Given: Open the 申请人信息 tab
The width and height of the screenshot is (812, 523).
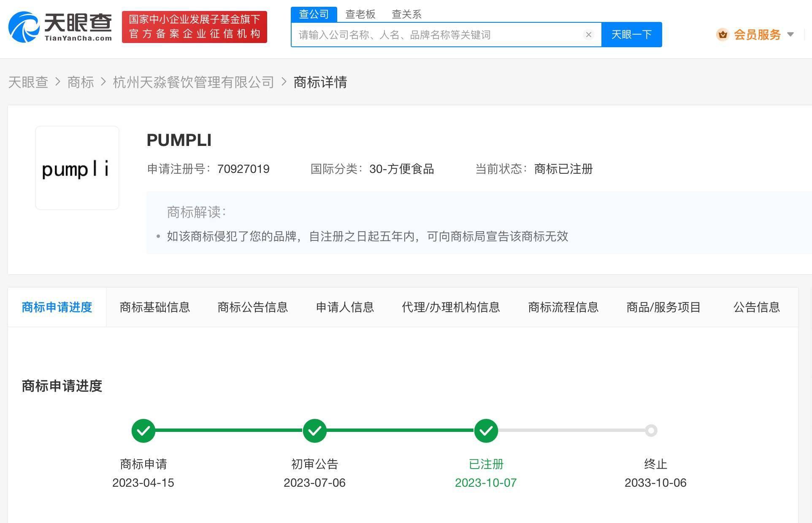Looking at the screenshot, I should point(345,307).
